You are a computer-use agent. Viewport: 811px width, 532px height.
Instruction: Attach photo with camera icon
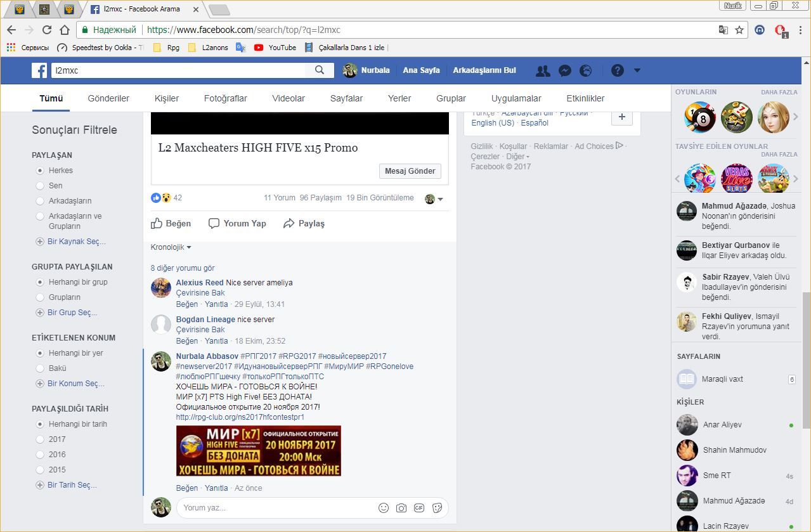401,508
